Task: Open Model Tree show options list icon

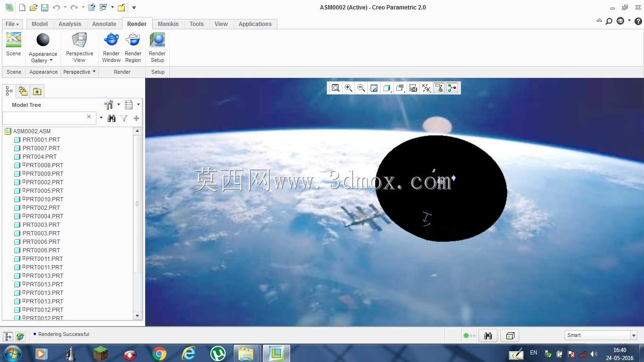Action: pos(129,105)
